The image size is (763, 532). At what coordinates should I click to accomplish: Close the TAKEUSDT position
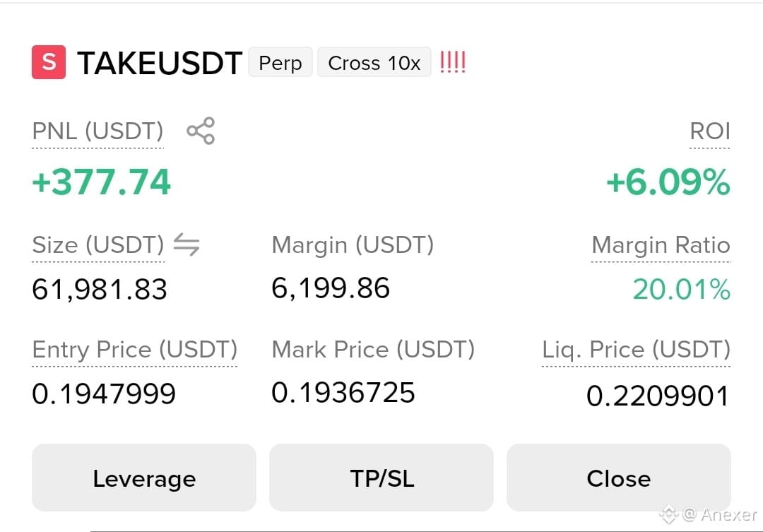pyautogui.click(x=618, y=478)
